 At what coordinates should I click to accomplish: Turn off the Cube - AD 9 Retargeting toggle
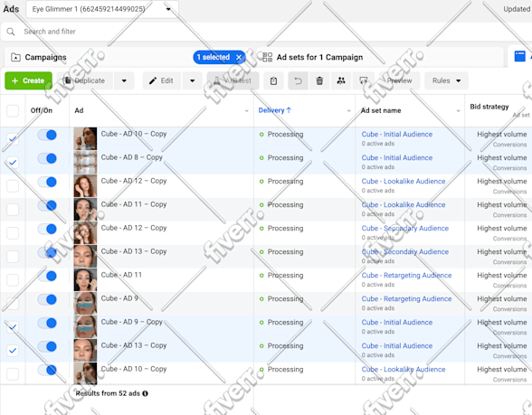point(47,299)
